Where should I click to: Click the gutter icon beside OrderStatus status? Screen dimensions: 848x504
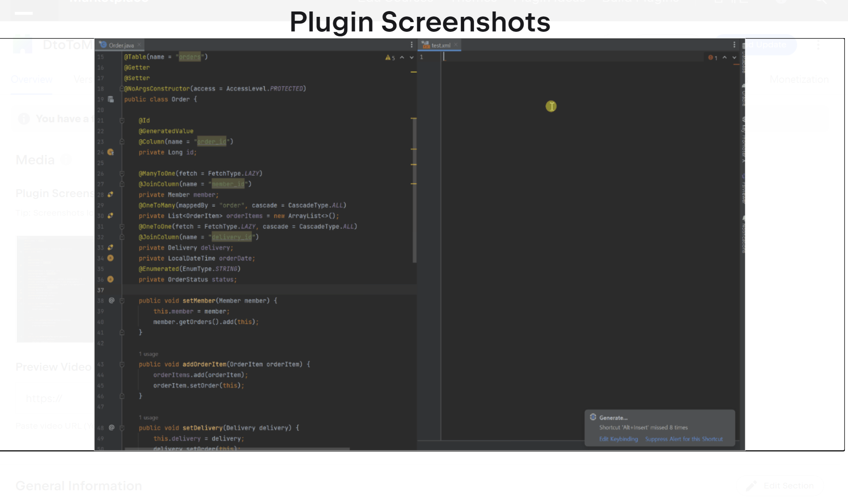click(x=111, y=279)
